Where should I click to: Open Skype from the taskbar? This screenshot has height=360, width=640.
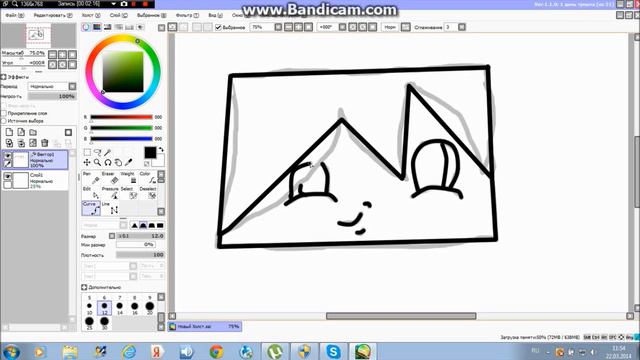(333, 351)
